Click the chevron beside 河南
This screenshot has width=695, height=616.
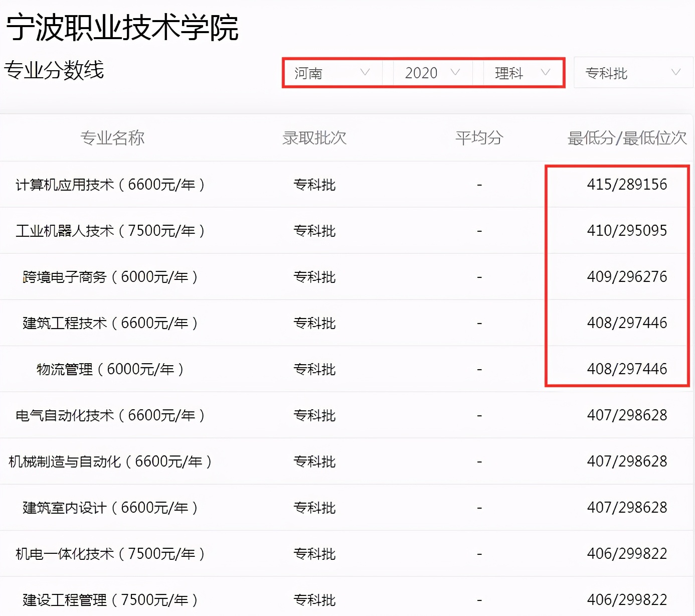click(x=366, y=73)
